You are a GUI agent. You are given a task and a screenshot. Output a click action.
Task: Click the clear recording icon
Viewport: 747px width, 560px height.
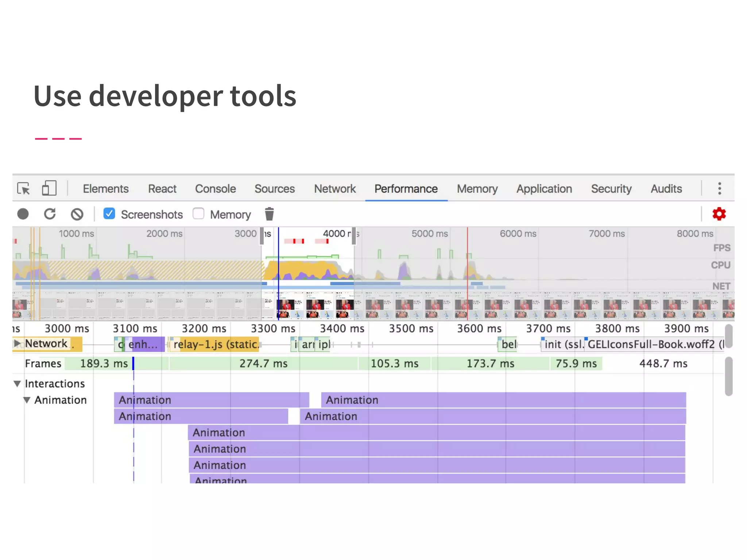77,214
